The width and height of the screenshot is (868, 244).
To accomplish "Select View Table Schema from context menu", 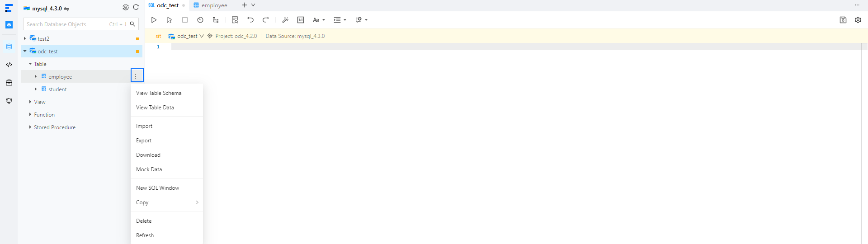I will coord(159,93).
